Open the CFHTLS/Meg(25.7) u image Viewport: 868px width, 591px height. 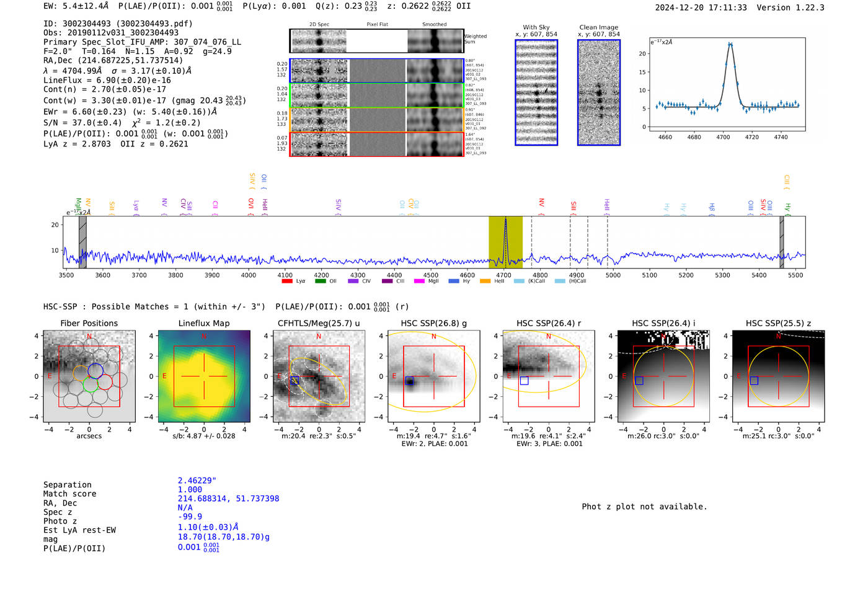point(319,376)
